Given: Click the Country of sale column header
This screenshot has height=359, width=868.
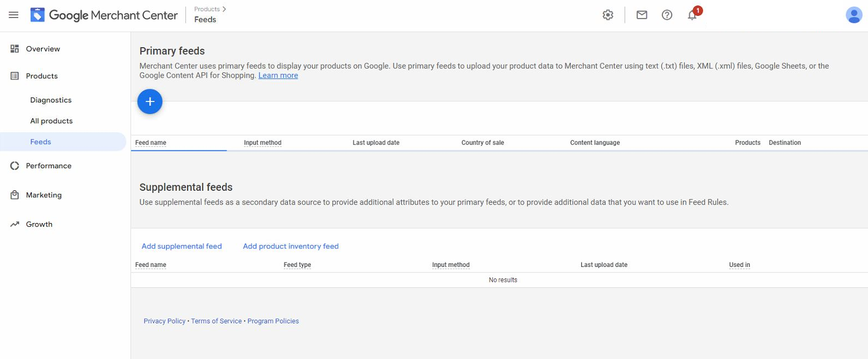Looking at the screenshot, I should click(x=483, y=143).
